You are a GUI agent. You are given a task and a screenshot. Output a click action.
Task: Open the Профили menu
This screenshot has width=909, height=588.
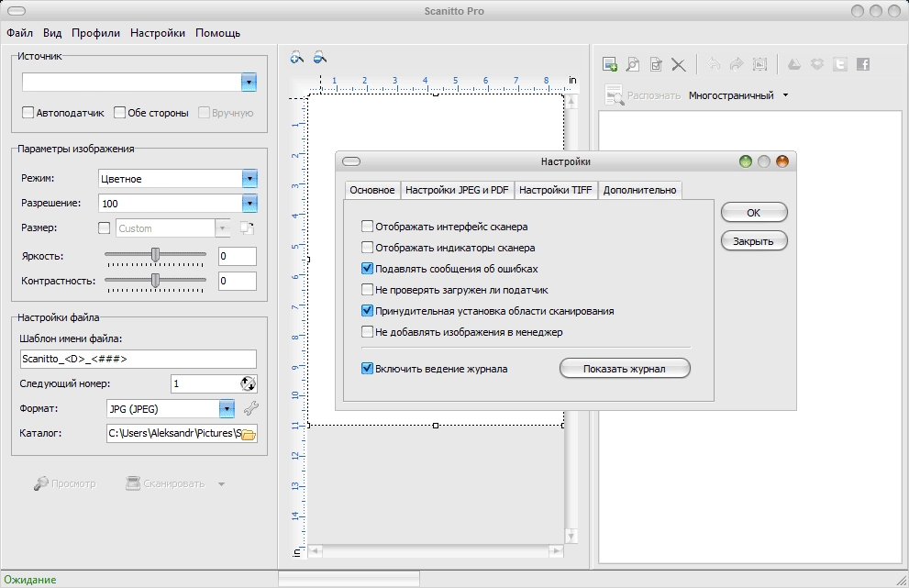point(95,33)
